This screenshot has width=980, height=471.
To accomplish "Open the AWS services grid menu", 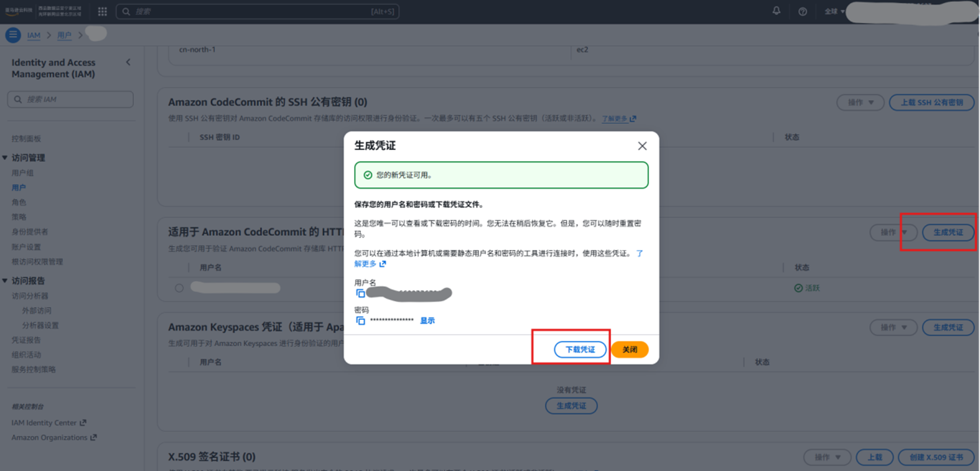I will [x=102, y=11].
